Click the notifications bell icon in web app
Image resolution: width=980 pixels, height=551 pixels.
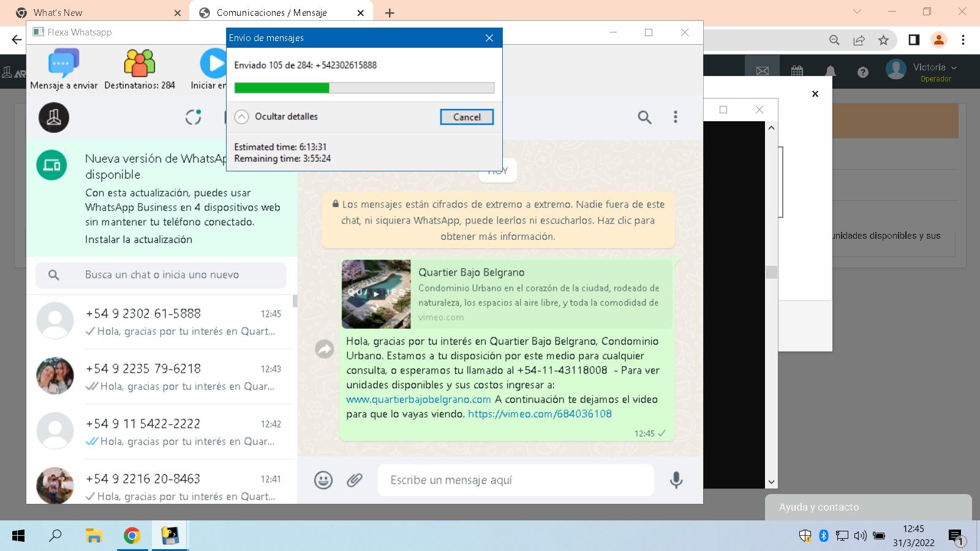tap(831, 72)
